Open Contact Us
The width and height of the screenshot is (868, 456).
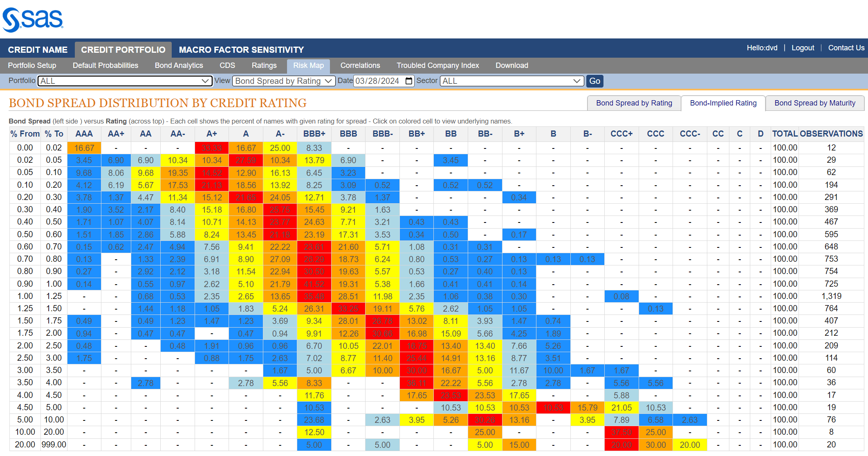(846, 48)
